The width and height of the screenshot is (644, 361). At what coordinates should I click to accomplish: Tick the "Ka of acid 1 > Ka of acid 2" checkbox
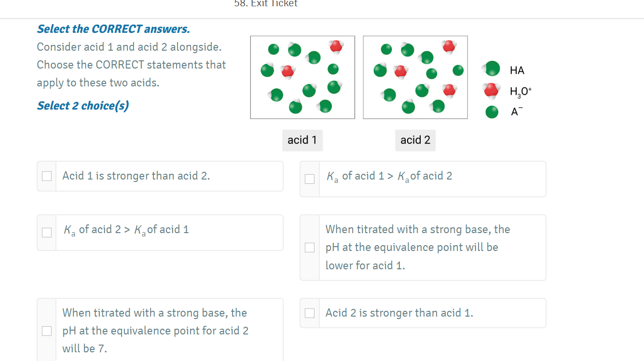pyautogui.click(x=310, y=179)
